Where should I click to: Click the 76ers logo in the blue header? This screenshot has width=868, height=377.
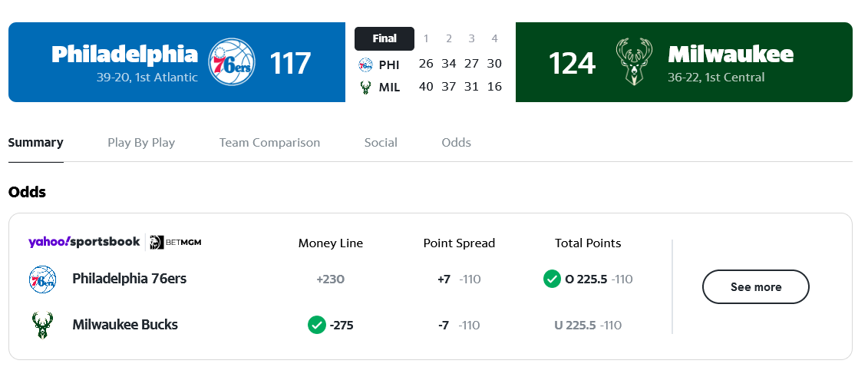point(232,61)
